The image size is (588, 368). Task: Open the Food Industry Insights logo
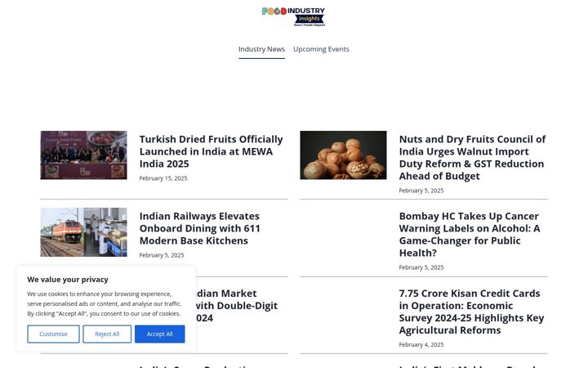click(293, 16)
